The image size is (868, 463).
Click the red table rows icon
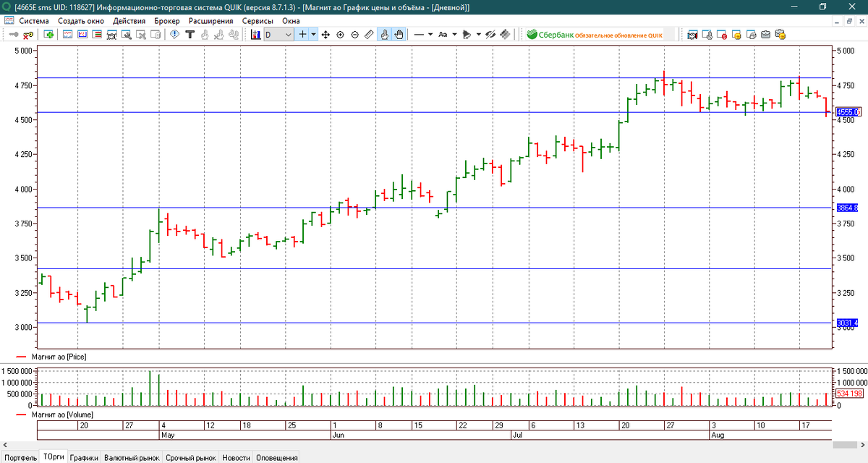pos(96,34)
